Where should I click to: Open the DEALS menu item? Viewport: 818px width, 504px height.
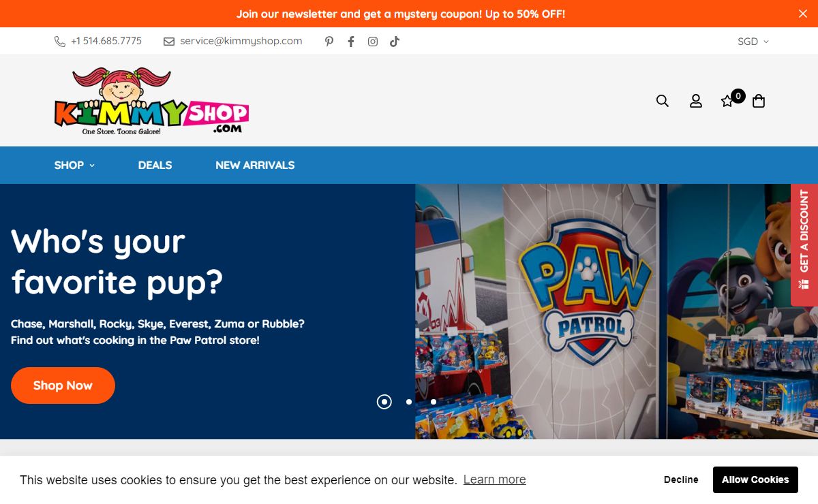tap(155, 165)
